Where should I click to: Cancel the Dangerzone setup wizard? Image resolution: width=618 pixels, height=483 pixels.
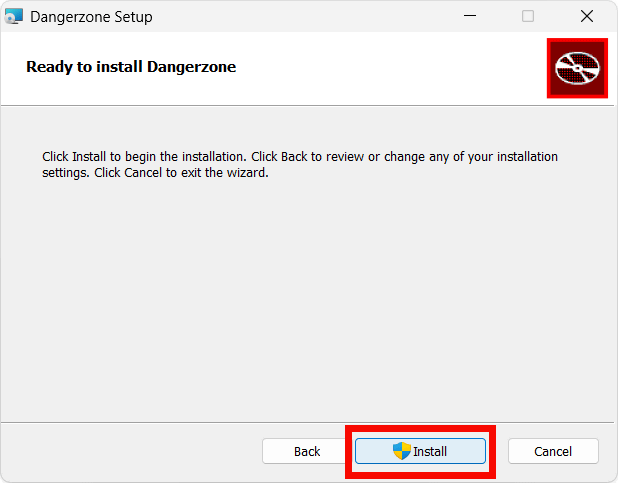[x=552, y=451]
